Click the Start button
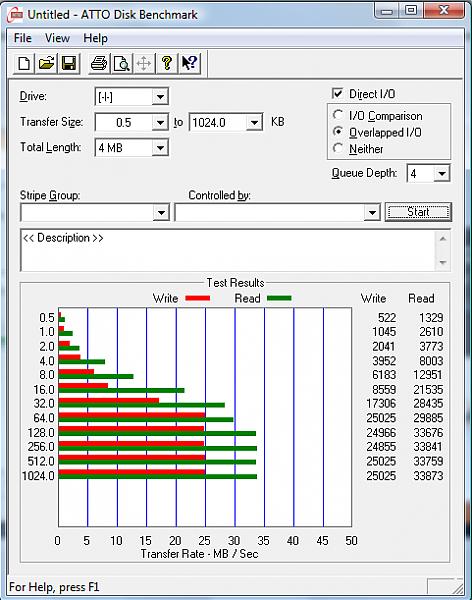472x600 pixels. (x=418, y=212)
